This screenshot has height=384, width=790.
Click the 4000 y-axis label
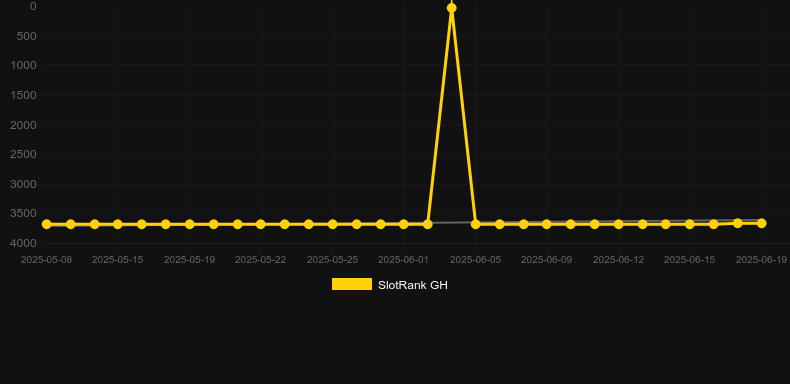click(x=24, y=243)
